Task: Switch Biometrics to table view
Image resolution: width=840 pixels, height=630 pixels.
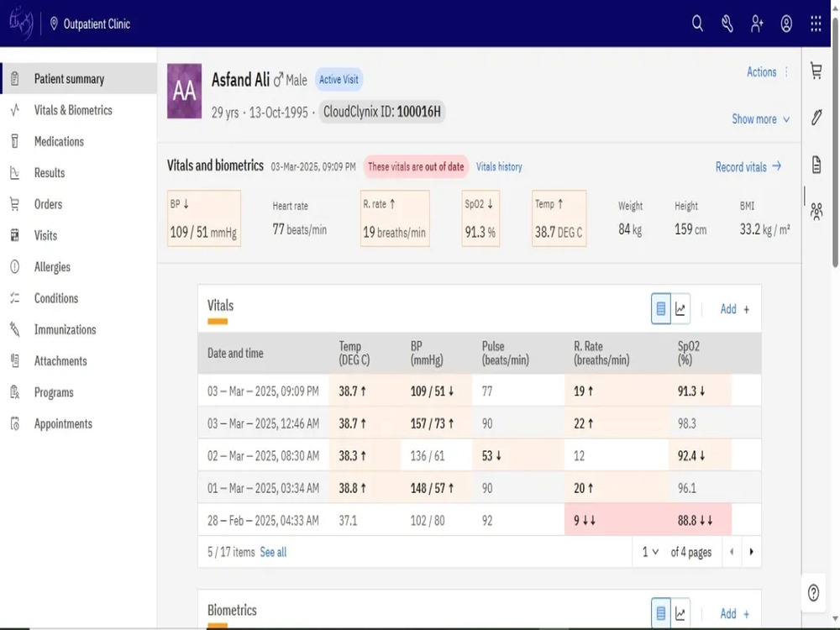Action: pyautogui.click(x=661, y=613)
